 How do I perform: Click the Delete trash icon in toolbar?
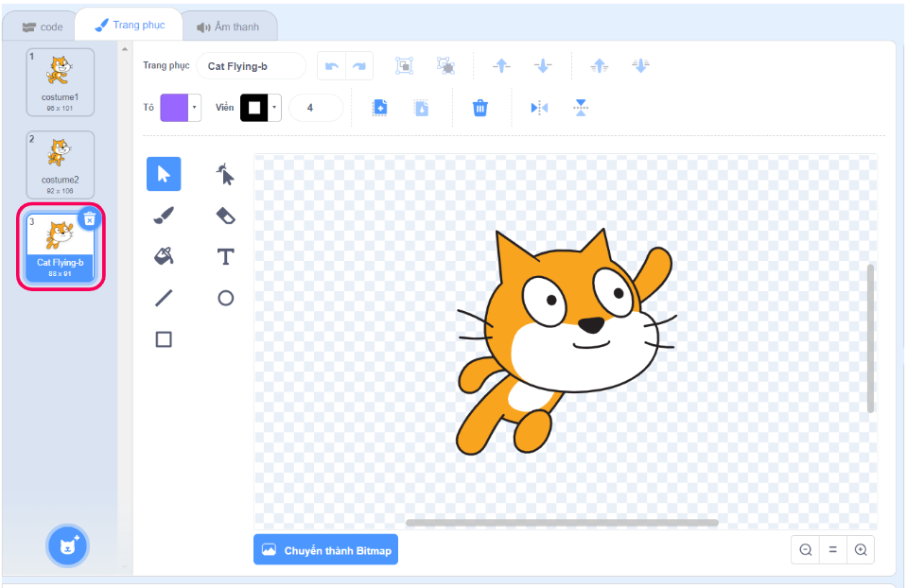tap(480, 108)
